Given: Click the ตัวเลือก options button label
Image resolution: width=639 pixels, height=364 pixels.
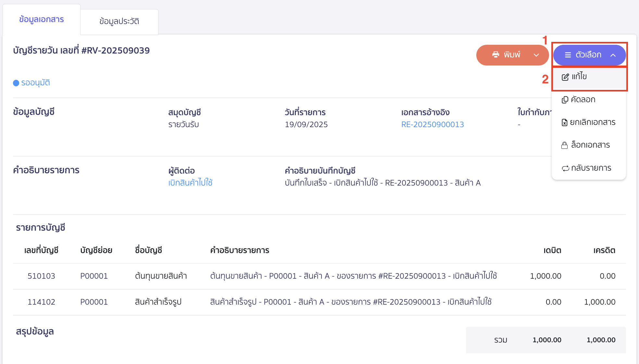Looking at the screenshot, I should point(588,55).
